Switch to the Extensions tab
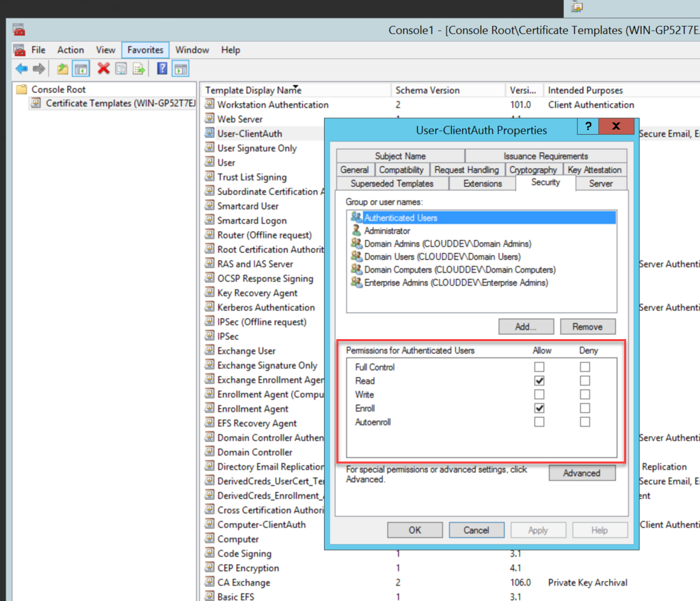Image resolution: width=700 pixels, height=601 pixels. [x=483, y=183]
